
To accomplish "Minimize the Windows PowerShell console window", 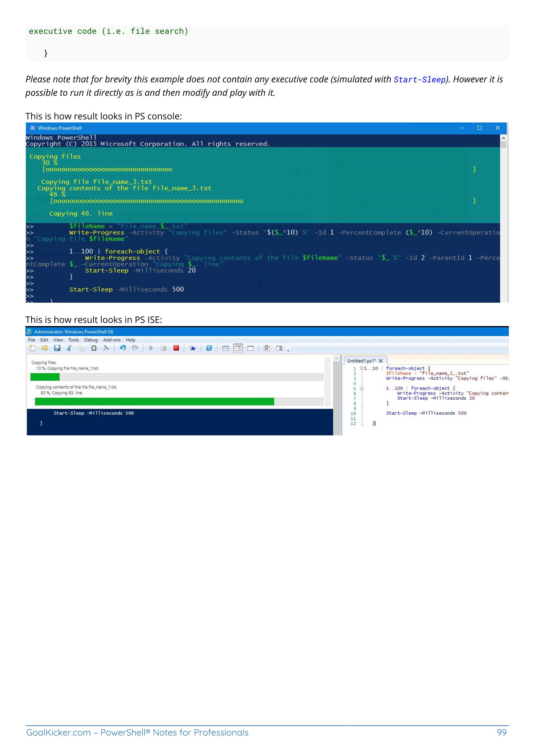I will pyautogui.click(x=462, y=128).
